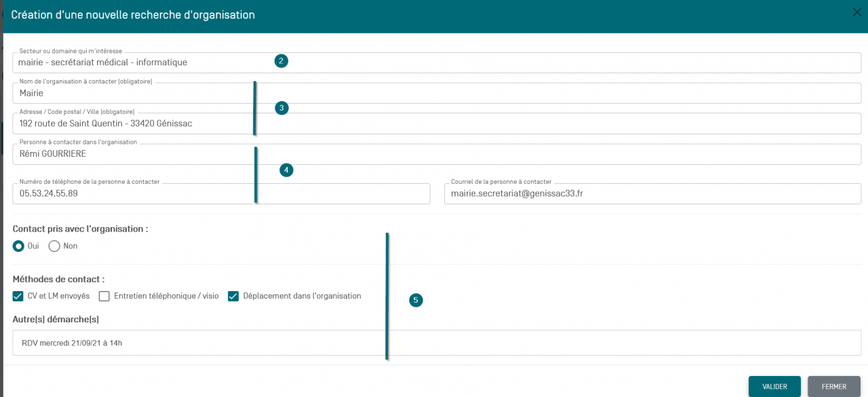The width and height of the screenshot is (868, 397).
Task: Click the numbered badge 3 marker
Action: pos(281,108)
